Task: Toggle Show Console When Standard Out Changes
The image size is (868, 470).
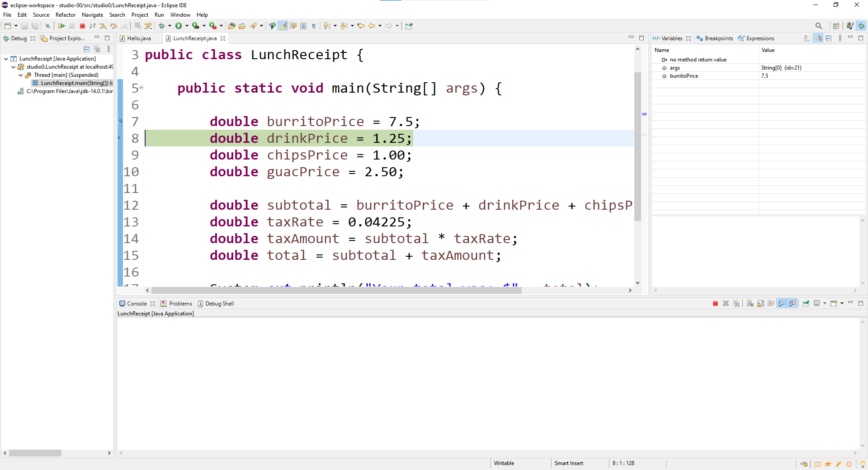Action: [782, 303]
